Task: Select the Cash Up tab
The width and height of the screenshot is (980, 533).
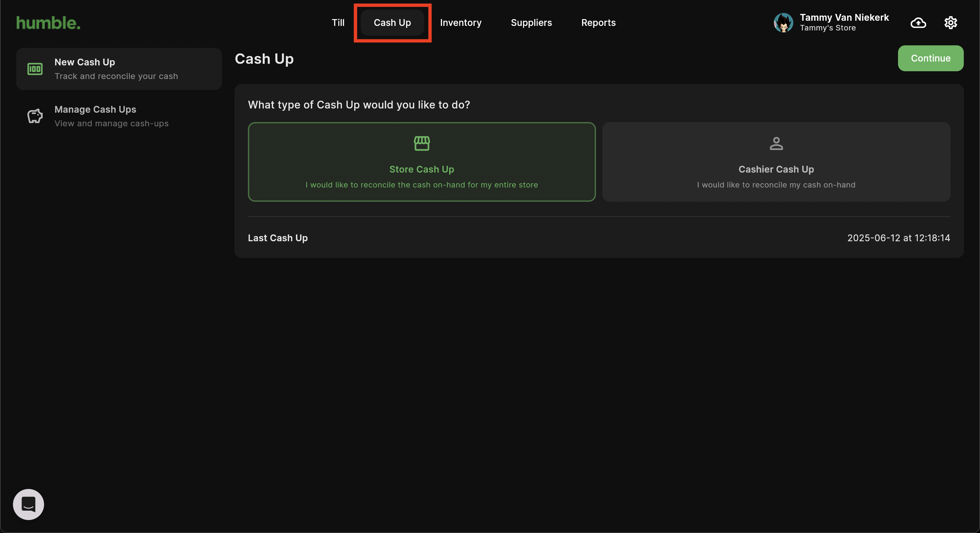Action: [392, 23]
